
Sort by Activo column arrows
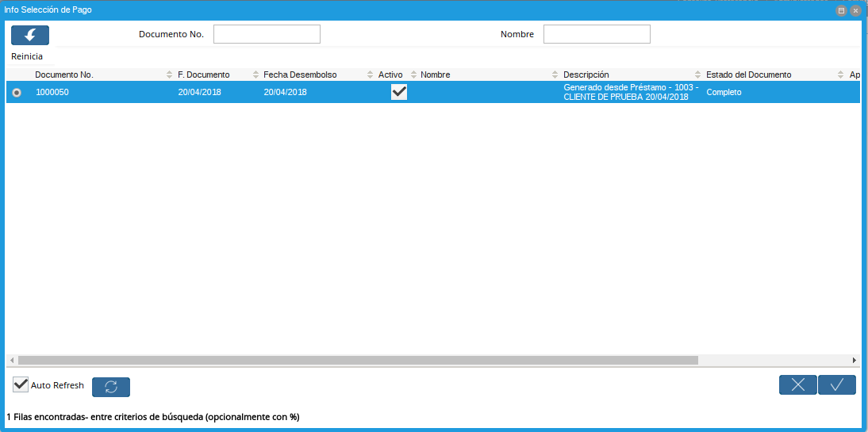coord(413,75)
